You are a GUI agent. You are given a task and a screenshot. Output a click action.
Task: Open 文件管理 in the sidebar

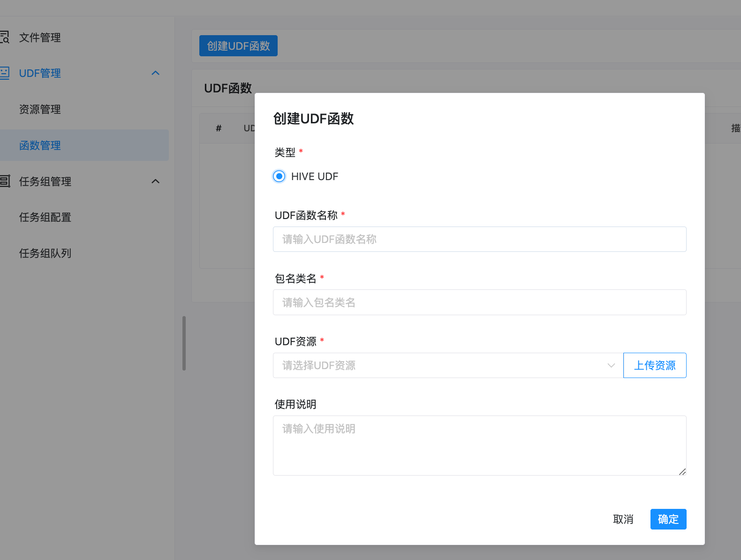tap(40, 38)
